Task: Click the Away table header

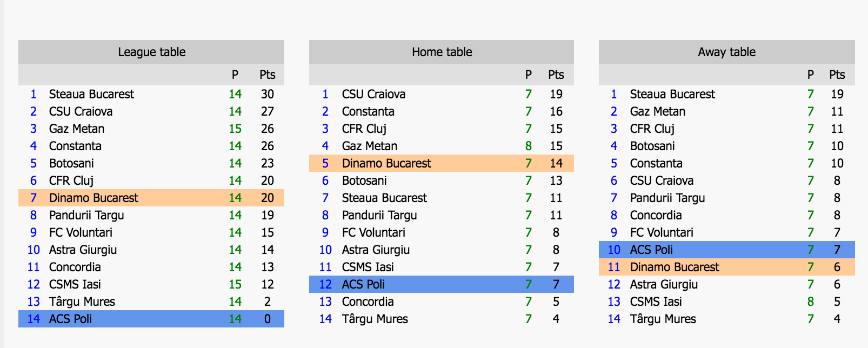Action: 726,52
